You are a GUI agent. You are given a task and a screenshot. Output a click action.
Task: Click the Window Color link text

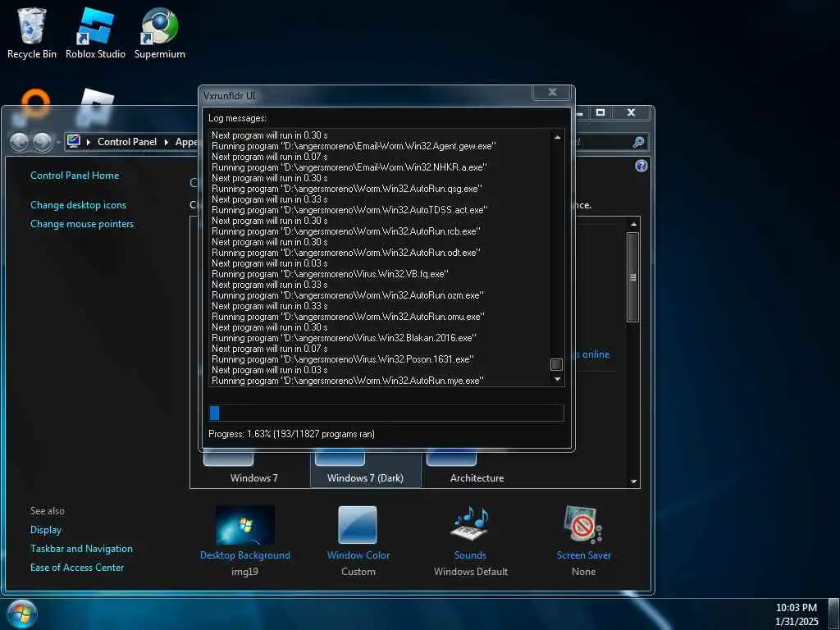pyautogui.click(x=358, y=555)
